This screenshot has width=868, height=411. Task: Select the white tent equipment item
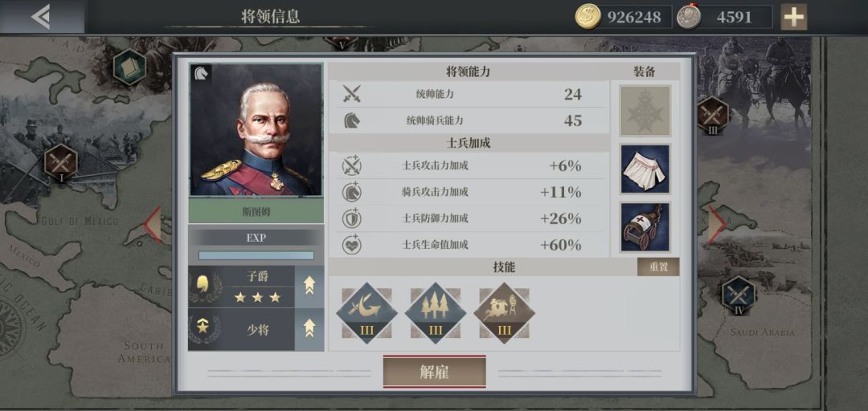pos(645,169)
